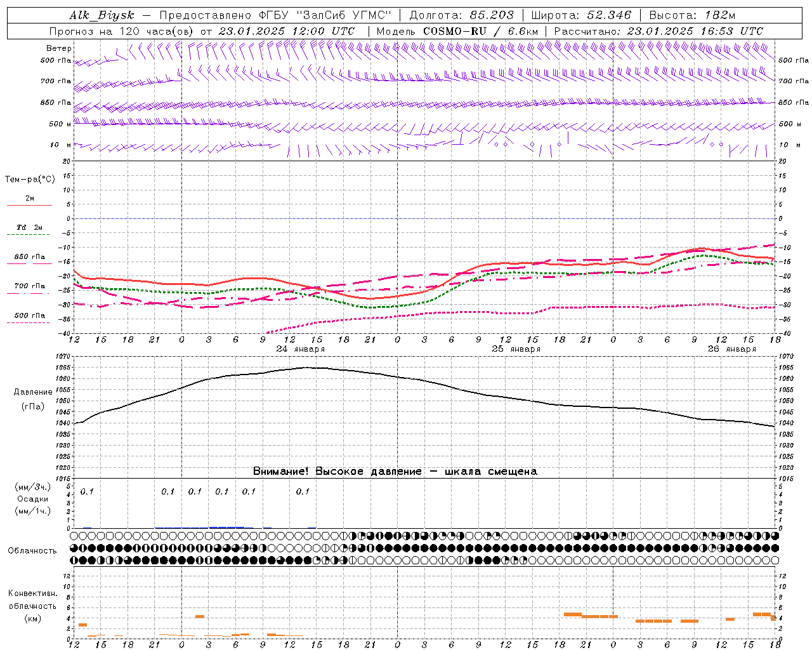Click the '26 января' date label
The height and width of the screenshot is (650, 812).
731,349
